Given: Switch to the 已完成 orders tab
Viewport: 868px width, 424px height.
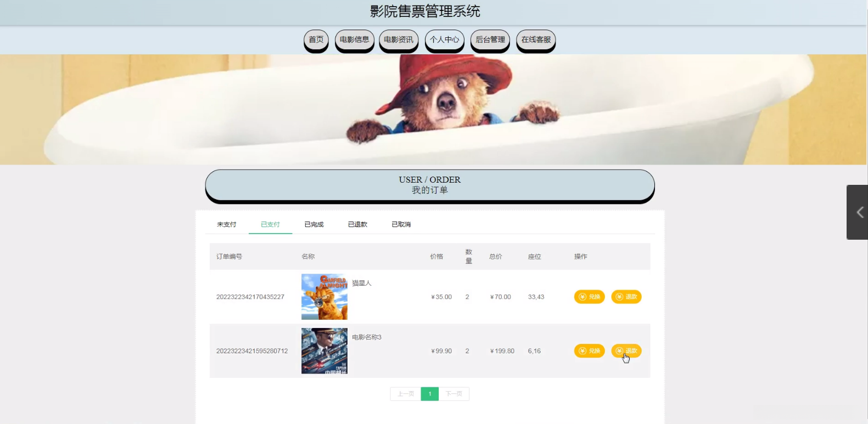Looking at the screenshot, I should pyautogui.click(x=314, y=224).
